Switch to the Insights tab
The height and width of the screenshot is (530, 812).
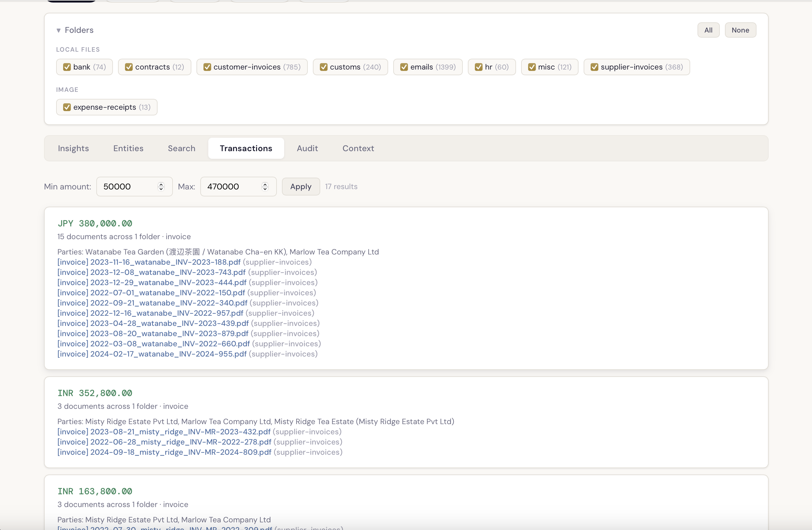[x=73, y=148]
